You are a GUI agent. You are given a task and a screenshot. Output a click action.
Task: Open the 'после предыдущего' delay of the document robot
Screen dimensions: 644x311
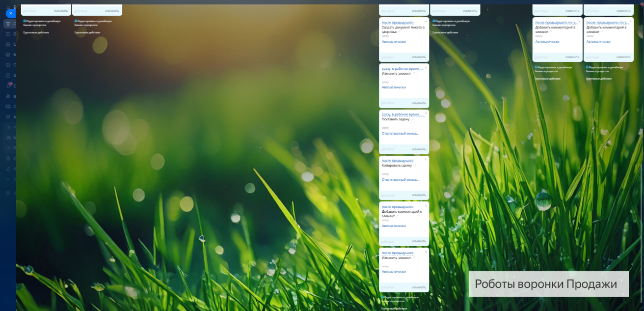coord(398,23)
